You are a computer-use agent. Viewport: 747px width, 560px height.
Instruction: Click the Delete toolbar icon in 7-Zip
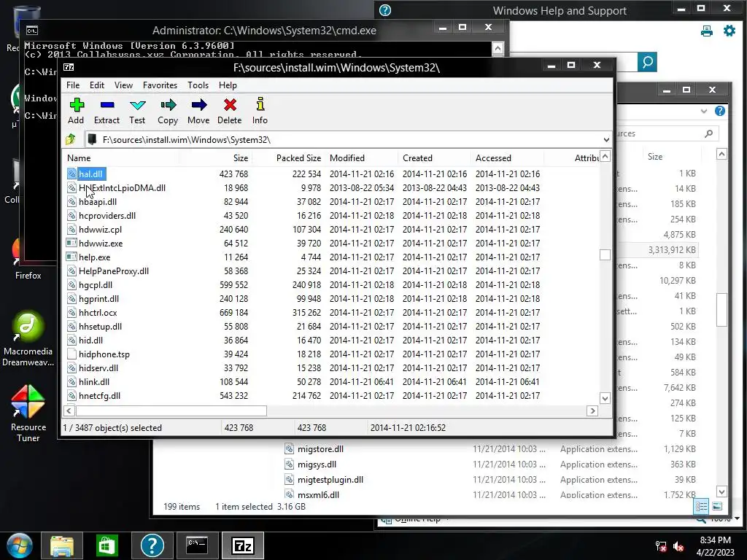click(230, 105)
